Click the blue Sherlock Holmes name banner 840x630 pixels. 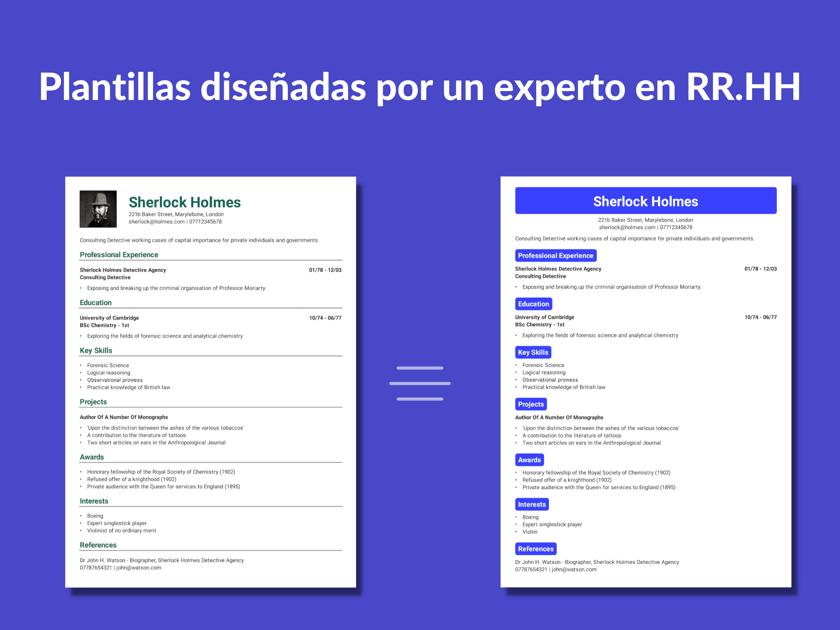pos(646,201)
